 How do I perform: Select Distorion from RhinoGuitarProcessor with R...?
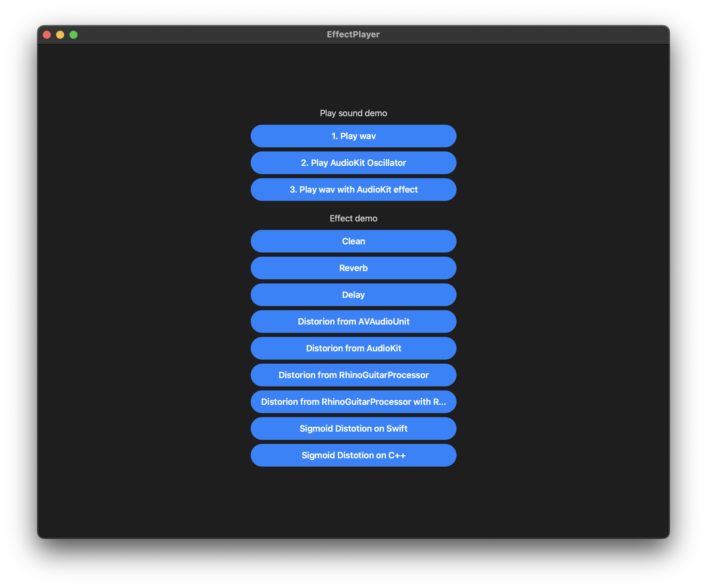click(x=353, y=402)
